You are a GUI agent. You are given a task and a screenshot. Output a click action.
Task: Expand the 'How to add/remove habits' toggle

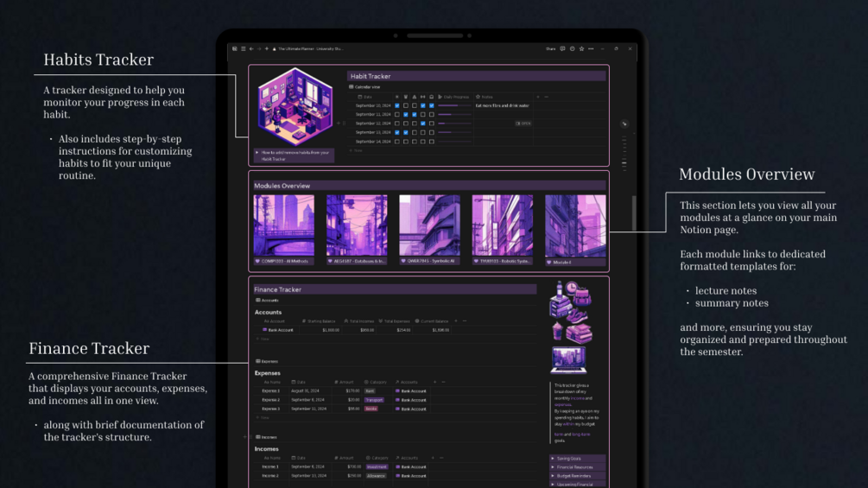[x=257, y=152]
